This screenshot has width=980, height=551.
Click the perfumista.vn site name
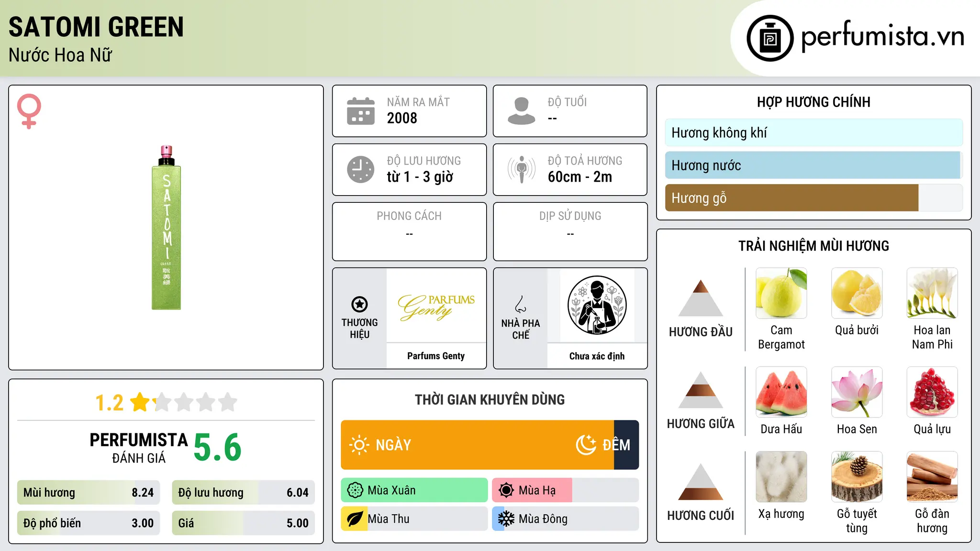tap(883, 36)
